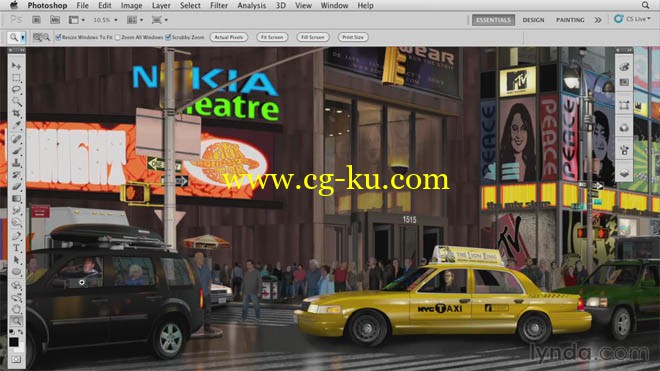
Task: Click the Actual Pixels button
Action: pyautogui.click(x=229, y=37)
